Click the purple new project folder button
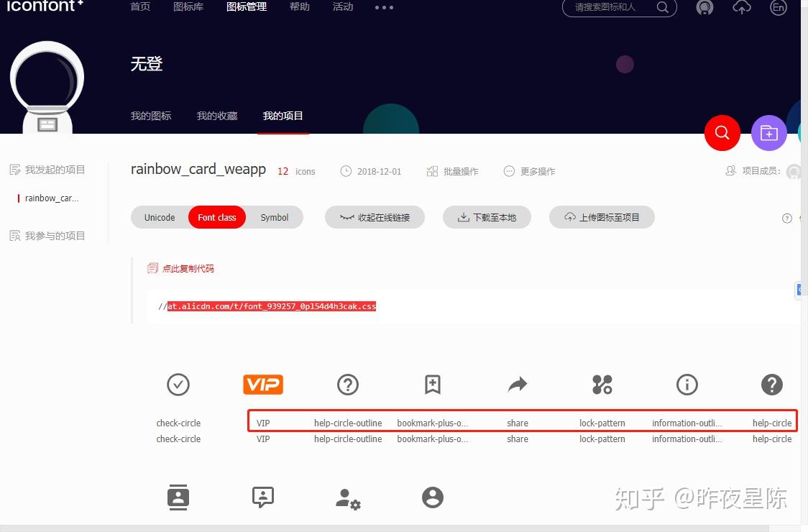Viewport: 808px width, 532px height. pos(769,133)
